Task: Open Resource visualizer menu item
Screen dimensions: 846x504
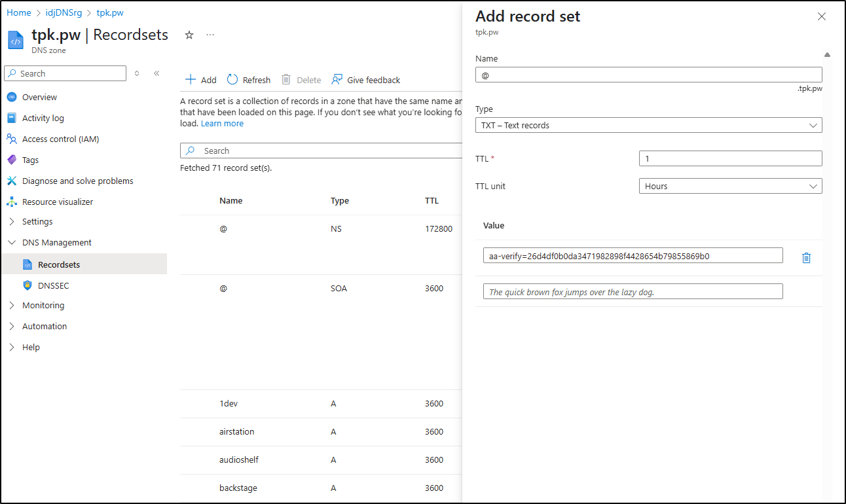Action: point(58,202)
